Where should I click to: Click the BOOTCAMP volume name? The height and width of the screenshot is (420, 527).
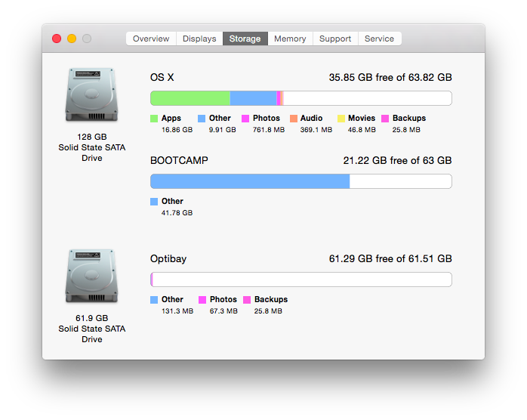tap(179, 160)
